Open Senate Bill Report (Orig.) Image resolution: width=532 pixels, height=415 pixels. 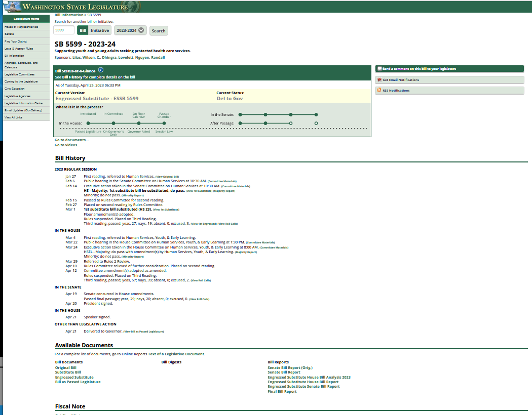290,367
